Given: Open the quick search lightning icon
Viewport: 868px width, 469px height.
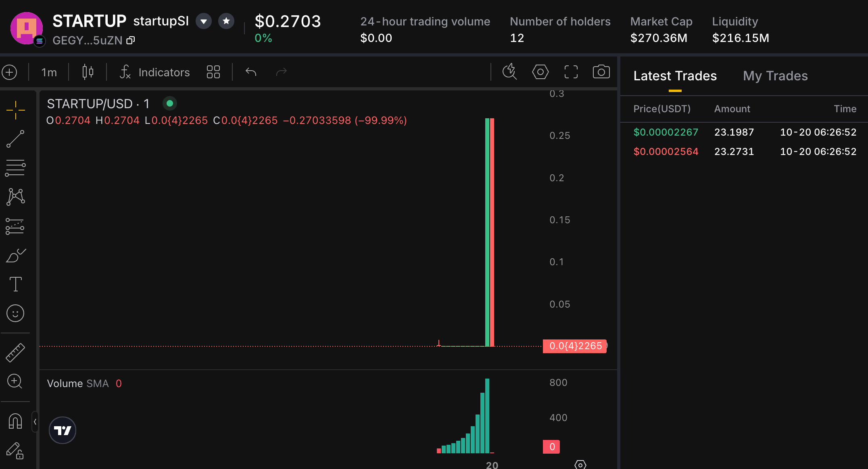Looking at the screenshot, I should tap(509, 72).
